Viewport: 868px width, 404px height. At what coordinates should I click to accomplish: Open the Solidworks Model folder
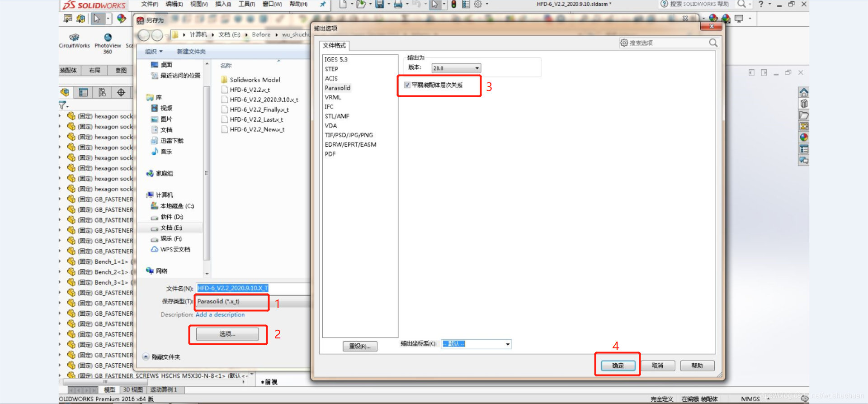point(251,80)
